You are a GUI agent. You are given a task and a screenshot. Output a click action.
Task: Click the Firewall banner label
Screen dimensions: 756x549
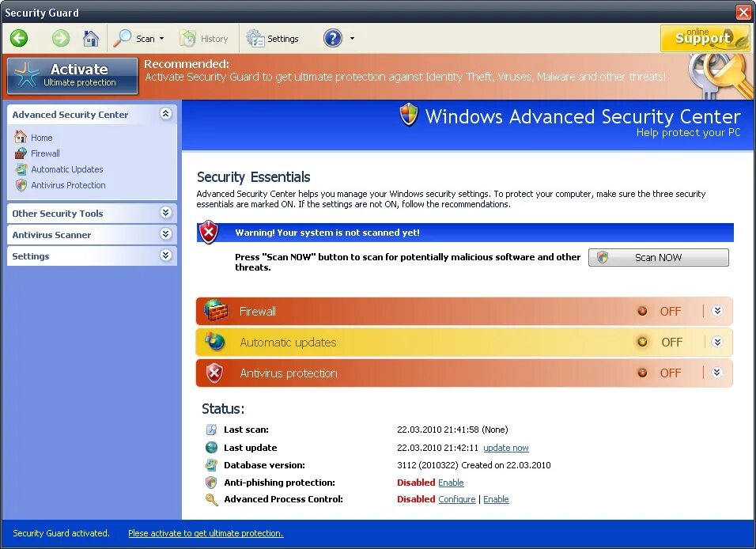coord(258,311)
